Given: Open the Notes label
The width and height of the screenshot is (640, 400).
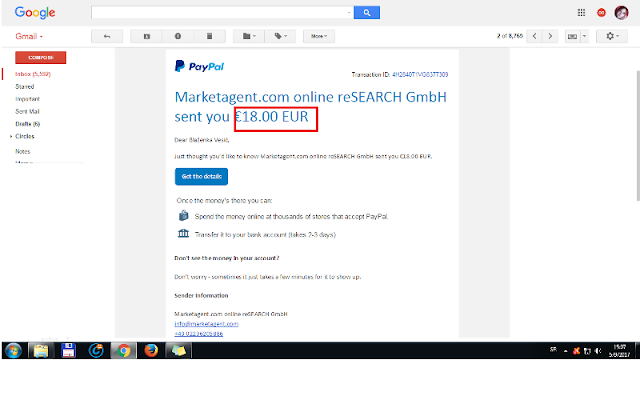Looking at the screenshot, I should tap(23, 151).
